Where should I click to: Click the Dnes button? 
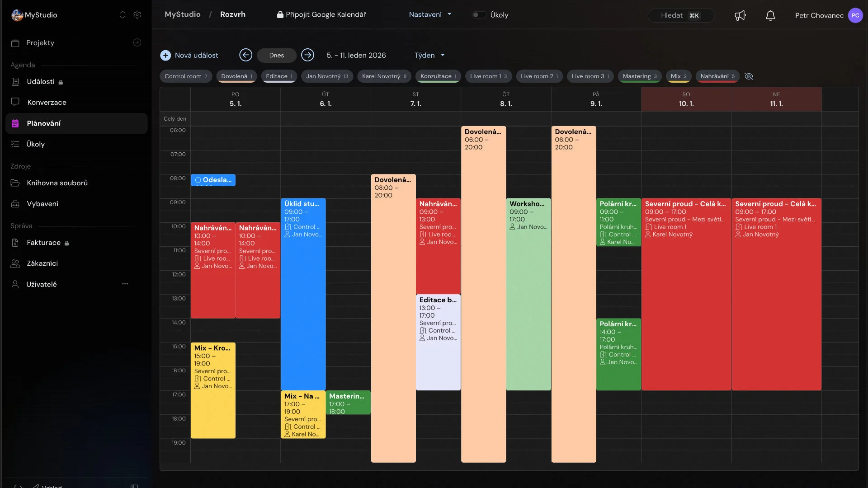pyautogui.click(x=277, y=55)
